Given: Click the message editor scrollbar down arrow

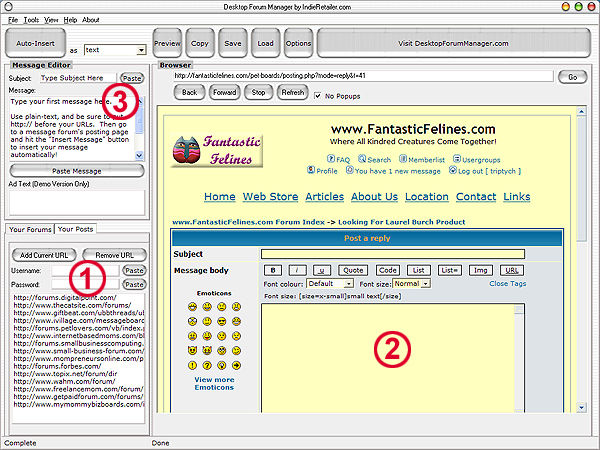Looking at the screenshot, I should 139,156.
